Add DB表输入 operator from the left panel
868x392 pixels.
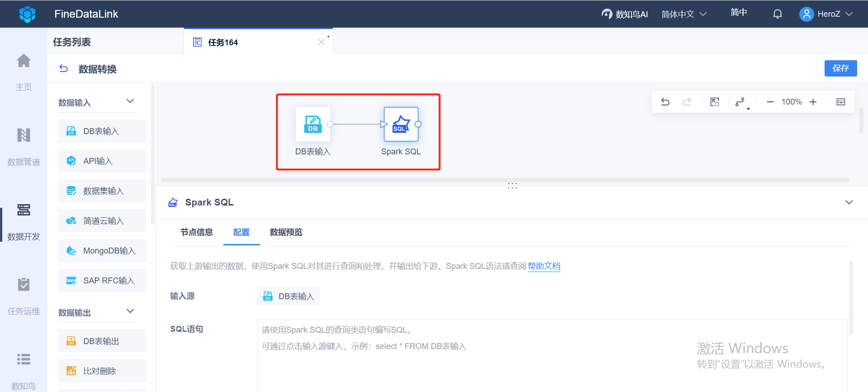coord(102,131)
